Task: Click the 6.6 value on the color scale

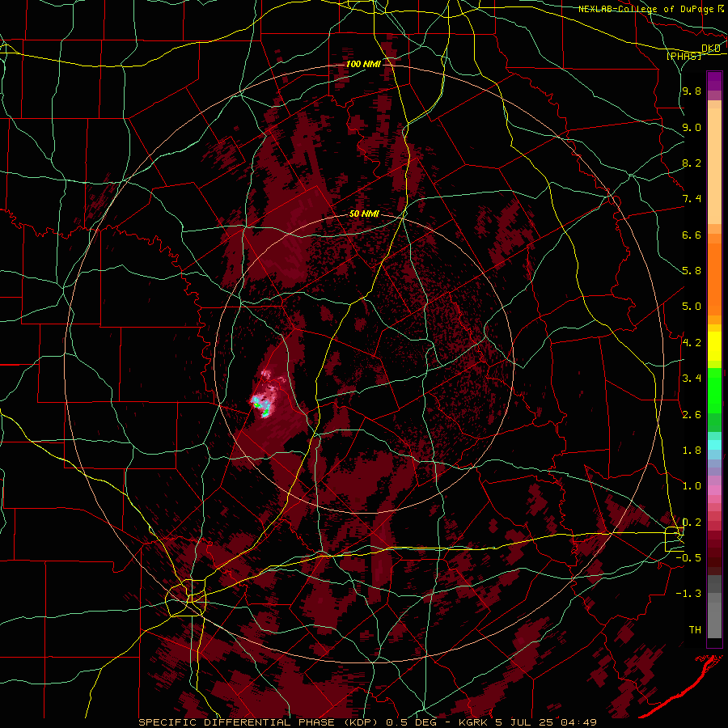Action: pyautogui.click(x=692, y=235)
